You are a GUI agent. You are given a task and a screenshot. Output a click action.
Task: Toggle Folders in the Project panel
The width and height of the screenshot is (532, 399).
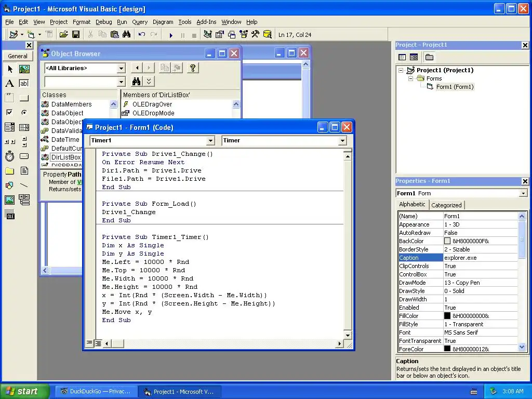pyautogui.click(x=429, y=57)
